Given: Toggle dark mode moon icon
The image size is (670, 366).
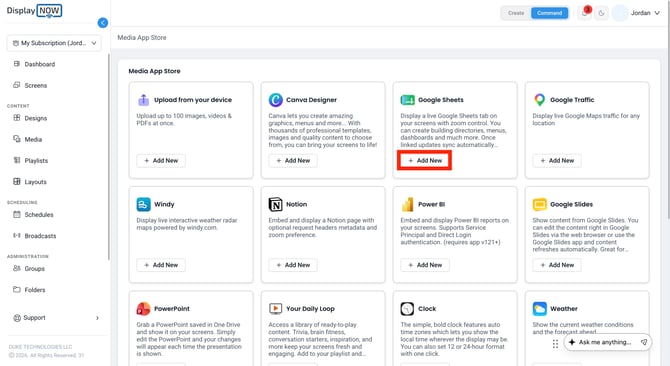Looking at the screenshot, I should [x=602, y=13].
